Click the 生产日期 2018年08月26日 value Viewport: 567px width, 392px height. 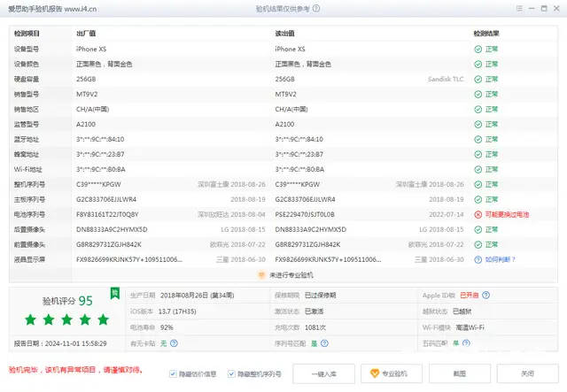click(197, 296)
